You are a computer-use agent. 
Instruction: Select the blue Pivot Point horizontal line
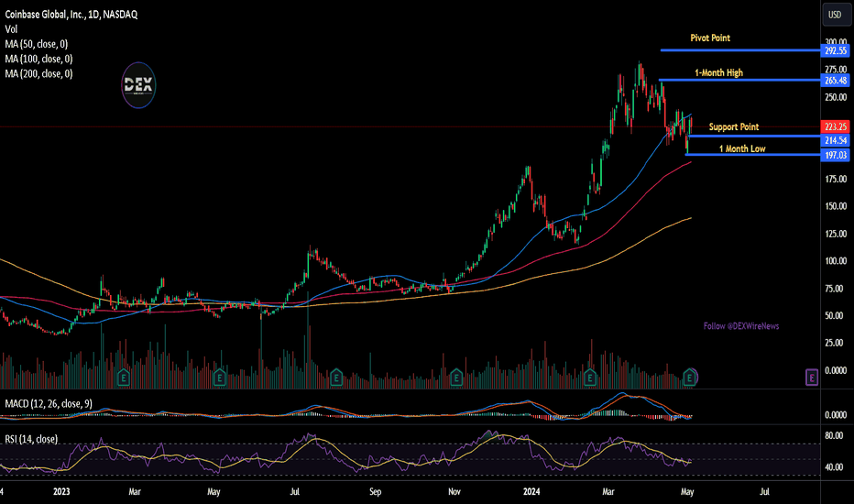pyautogui.click(x=740, y=50)
